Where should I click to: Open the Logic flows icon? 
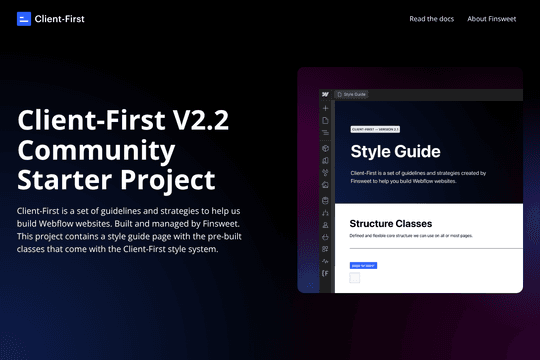point(325,213)
